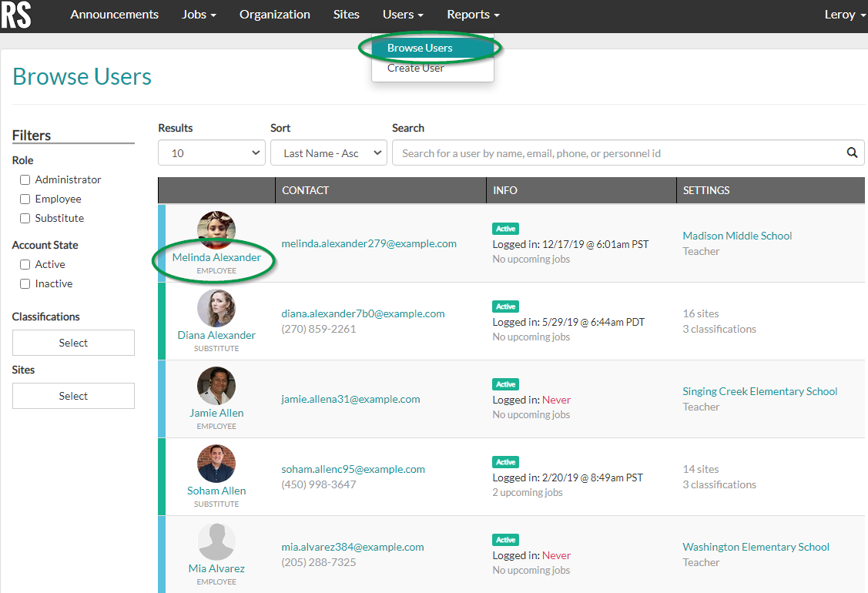Viewport: 868px width, 593px height.
Task: Check the Substitute role checkbox
Action: pyautogui.click(x=25, y=218)
